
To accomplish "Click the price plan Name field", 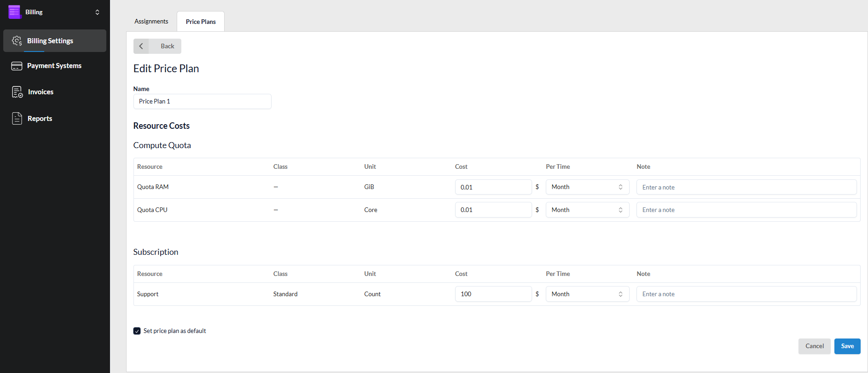I will (x=202, y=102).
